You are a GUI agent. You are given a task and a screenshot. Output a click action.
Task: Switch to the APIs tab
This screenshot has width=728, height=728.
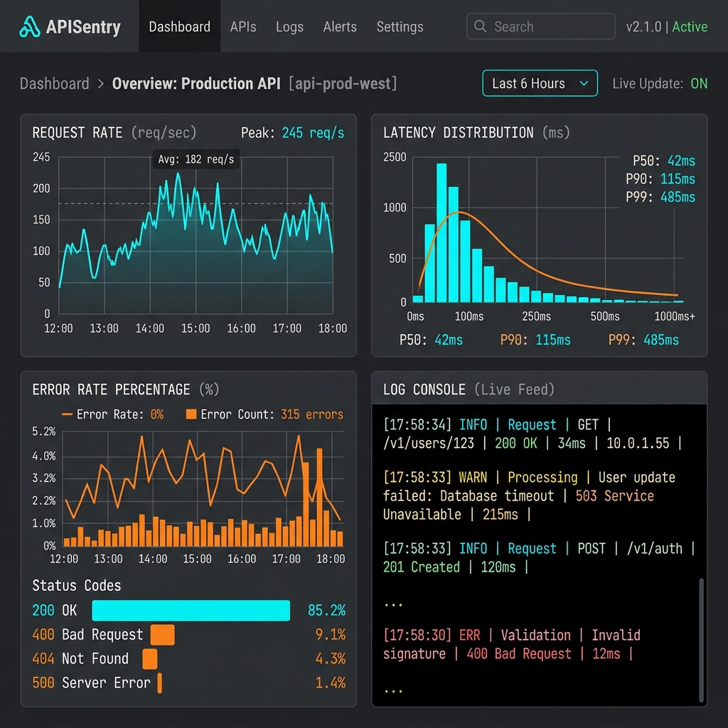tap(243, 26)
